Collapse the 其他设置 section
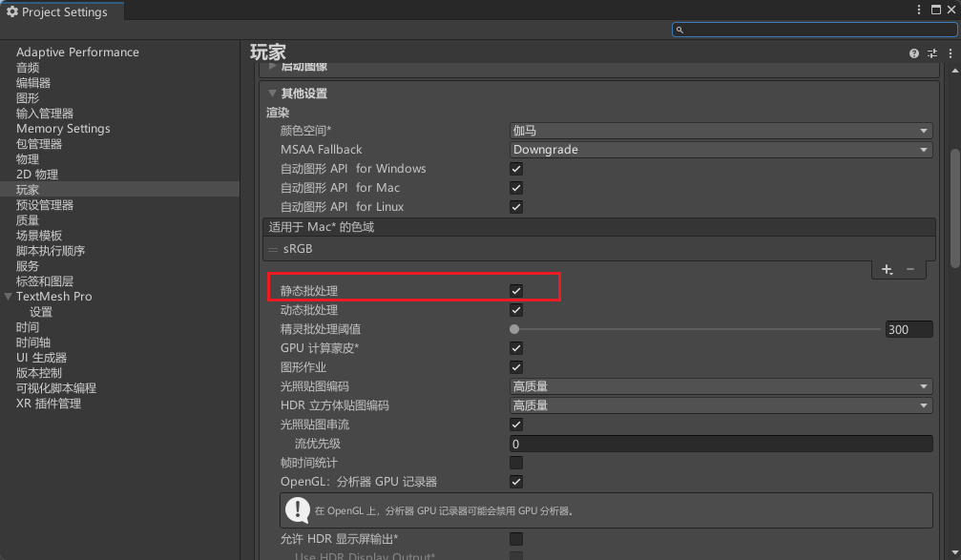Screen dimensions: 961x560 273,93
